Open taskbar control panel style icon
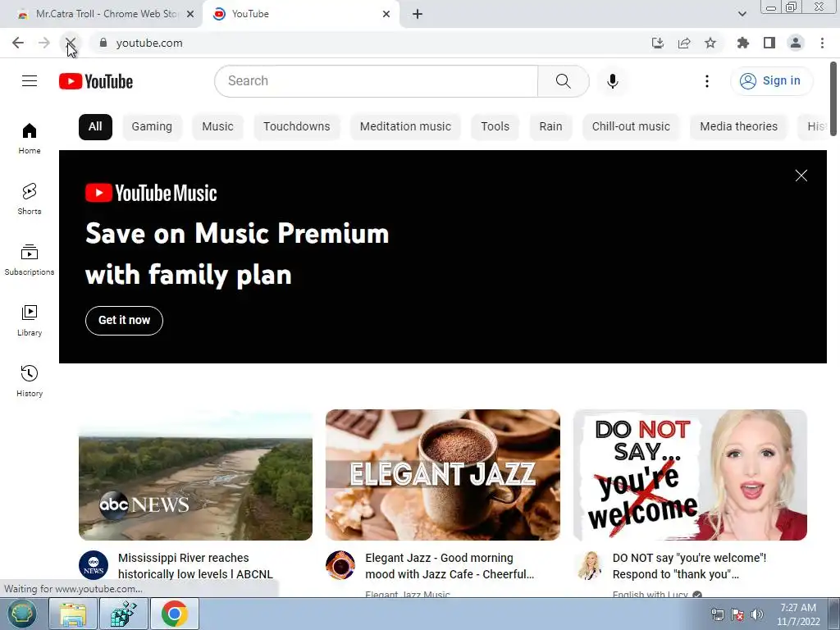Viewport: 840px width, 630px height. pos(124,614)
